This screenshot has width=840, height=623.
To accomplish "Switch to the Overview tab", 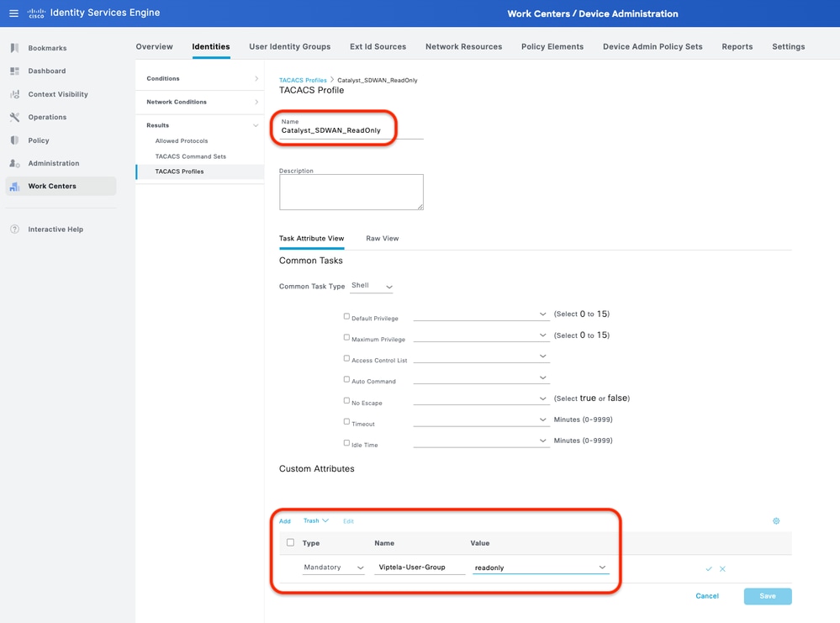I will (x=154, y=46).
